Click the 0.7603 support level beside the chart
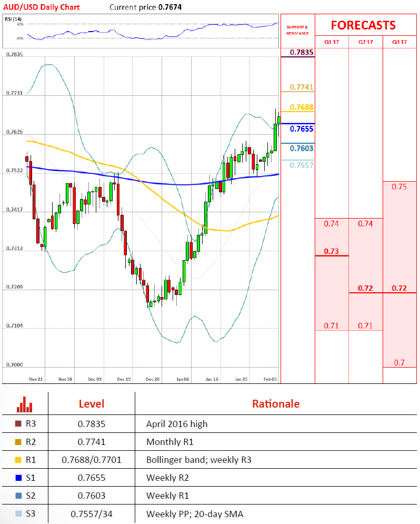 click(x=302, y=149)
